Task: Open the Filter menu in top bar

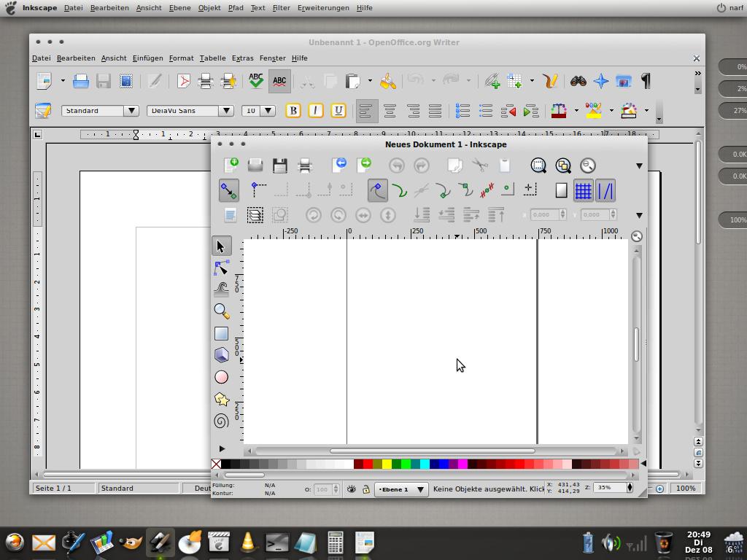Action: tap(281, 7)
